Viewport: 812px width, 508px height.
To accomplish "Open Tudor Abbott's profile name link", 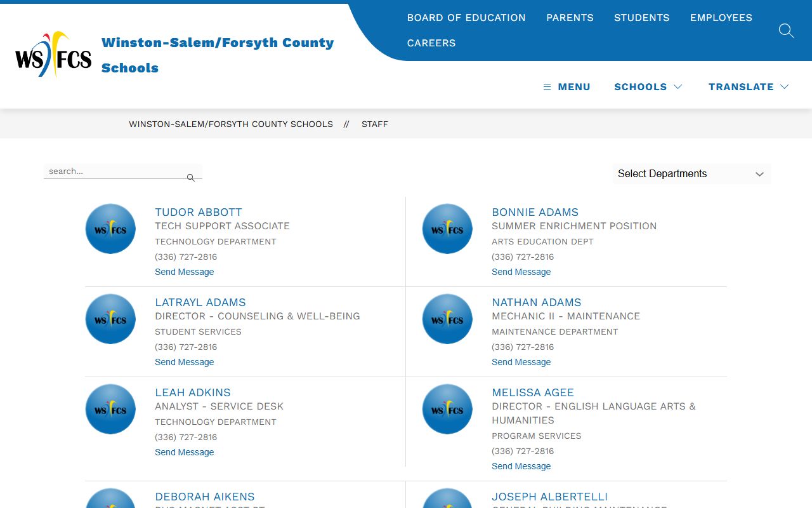I will [199, 212].
